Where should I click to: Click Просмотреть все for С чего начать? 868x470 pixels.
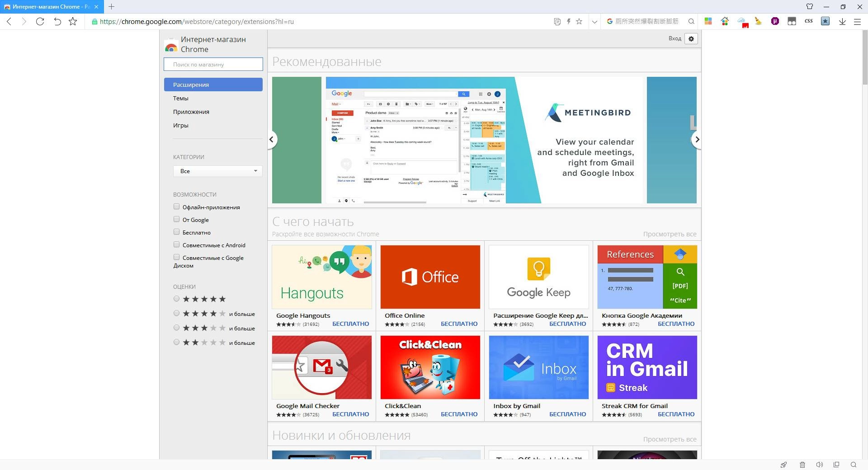click(x=670, y=234)
